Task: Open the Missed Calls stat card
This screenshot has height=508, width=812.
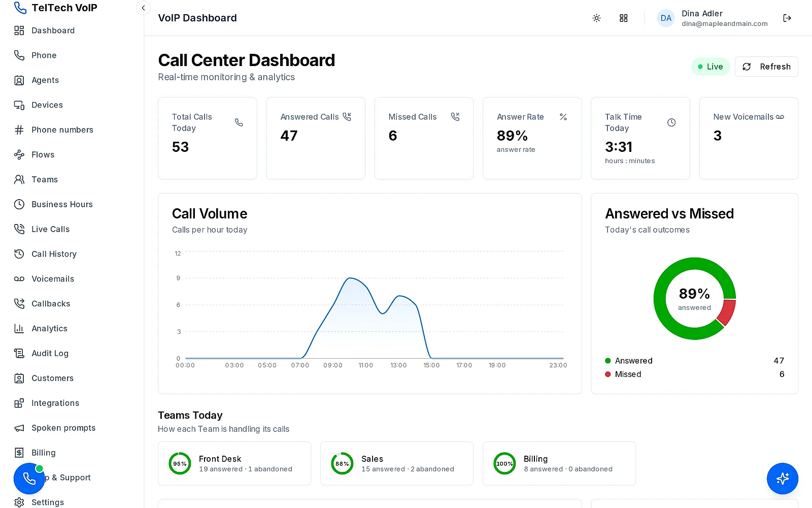Action: [424, 138]
